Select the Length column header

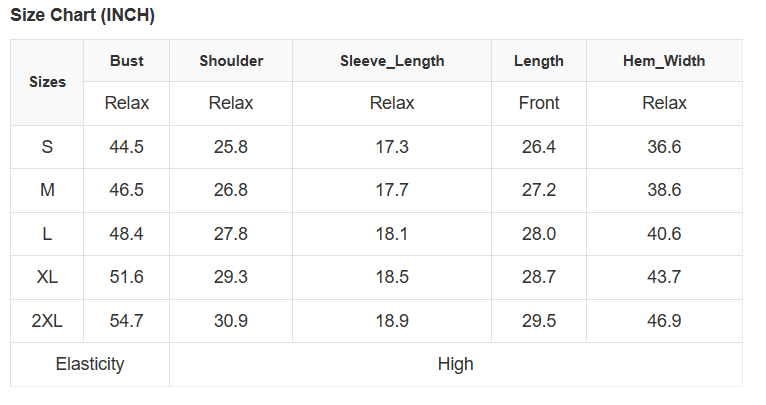pos(539,61)
